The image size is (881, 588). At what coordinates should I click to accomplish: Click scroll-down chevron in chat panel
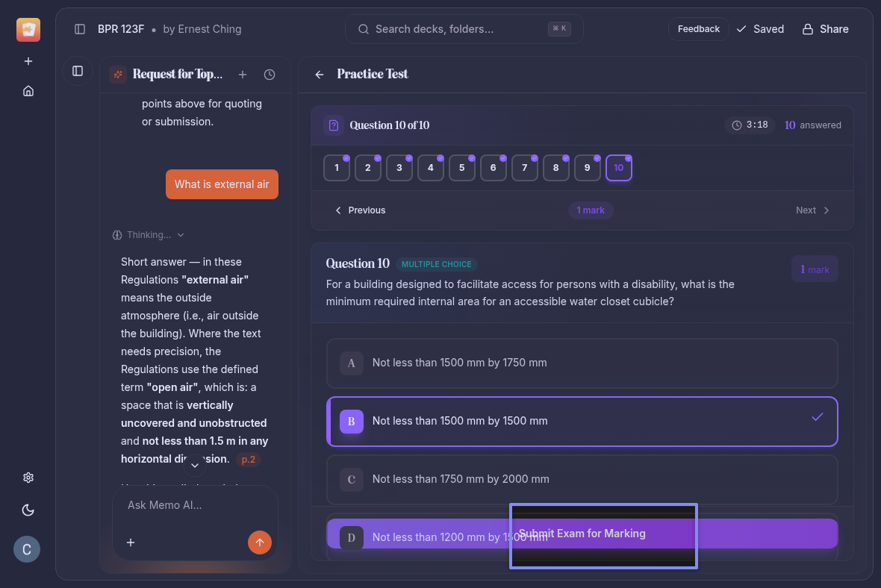tap(194, 466)
